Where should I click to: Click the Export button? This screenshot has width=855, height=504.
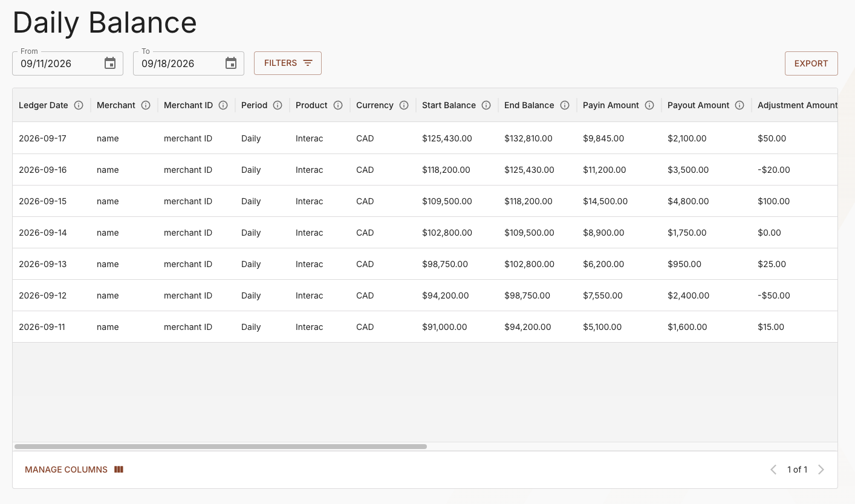811,63
